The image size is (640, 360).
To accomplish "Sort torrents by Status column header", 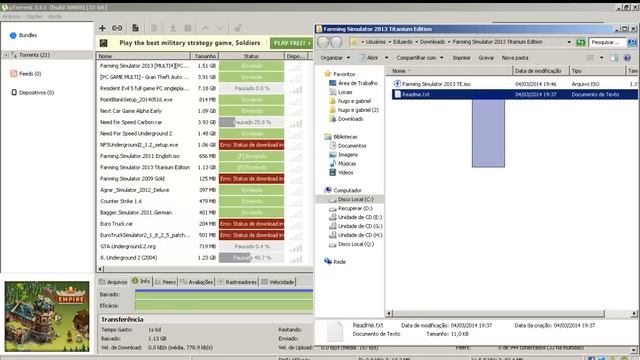I will tap(251, 56).
